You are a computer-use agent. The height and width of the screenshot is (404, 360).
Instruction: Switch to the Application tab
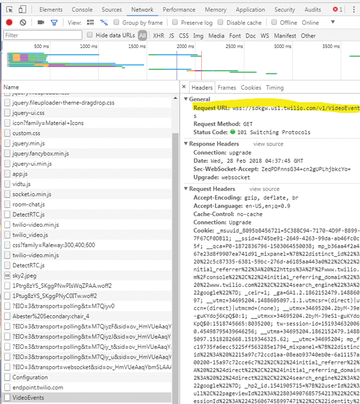(x=250, y=10)
